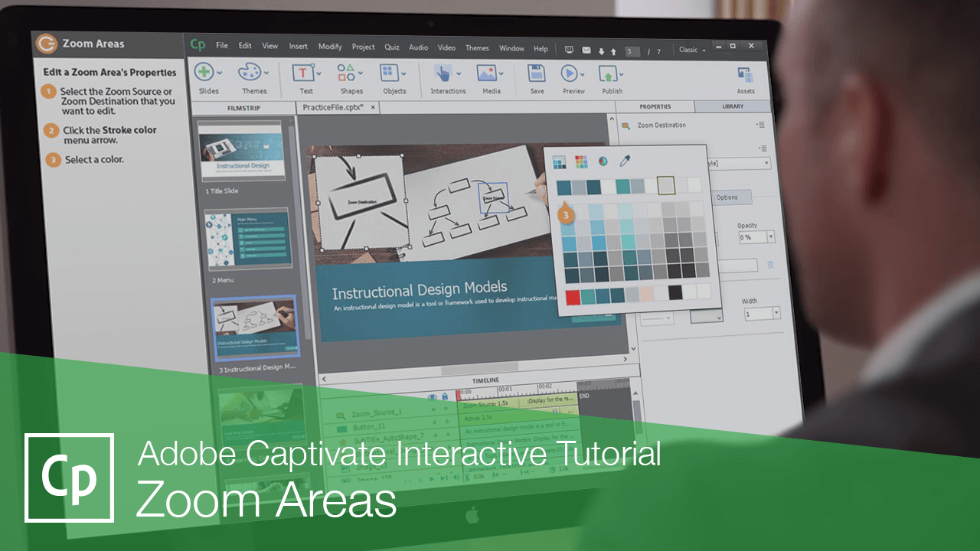This screenshot has width=980, height=551.
Task: Open the Opacity percentage dropdown
Action: click(772, 236)
